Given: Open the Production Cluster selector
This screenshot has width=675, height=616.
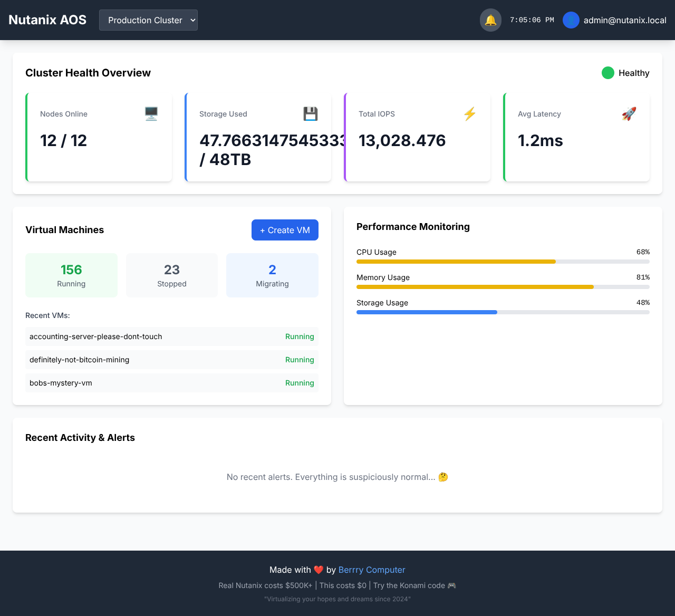Looking at the screenshot, I should 148,20.
